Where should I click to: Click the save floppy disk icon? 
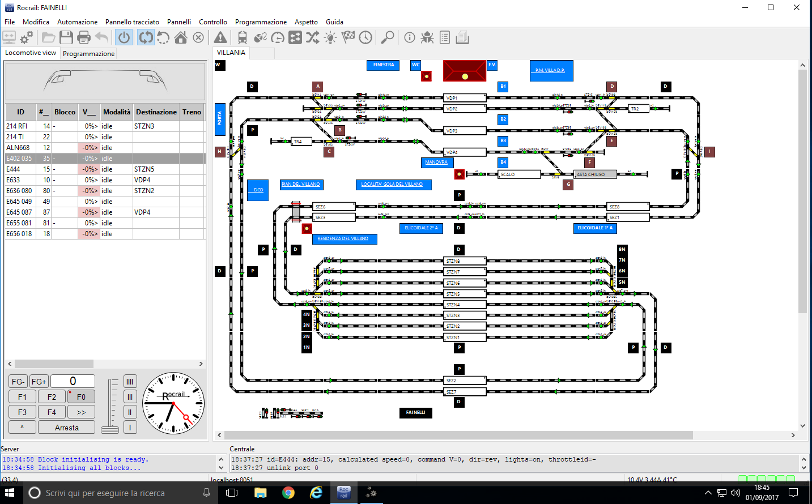(66, 38)
